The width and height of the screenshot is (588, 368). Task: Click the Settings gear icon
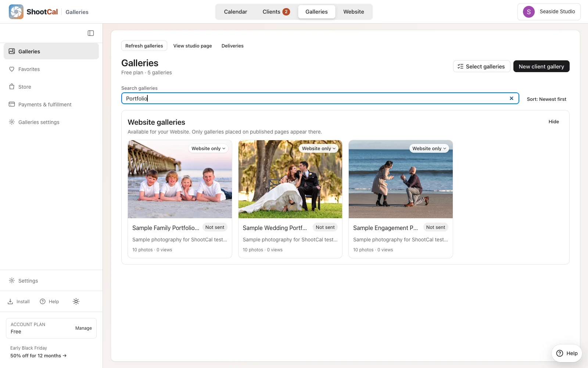tap(12, 281)
